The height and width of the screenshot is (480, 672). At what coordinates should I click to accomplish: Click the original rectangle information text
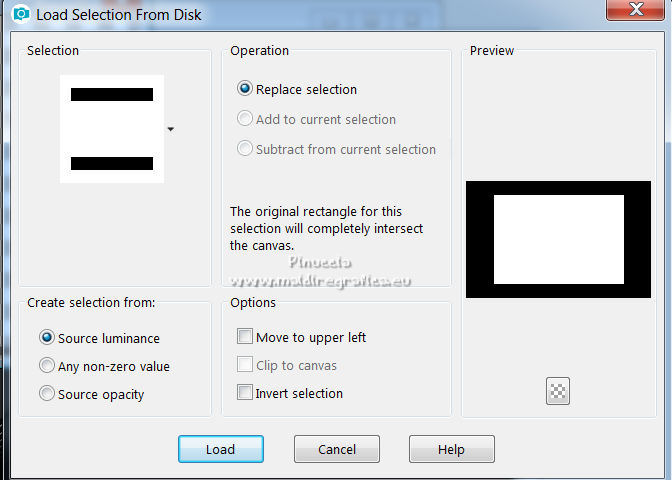(326, 228)
